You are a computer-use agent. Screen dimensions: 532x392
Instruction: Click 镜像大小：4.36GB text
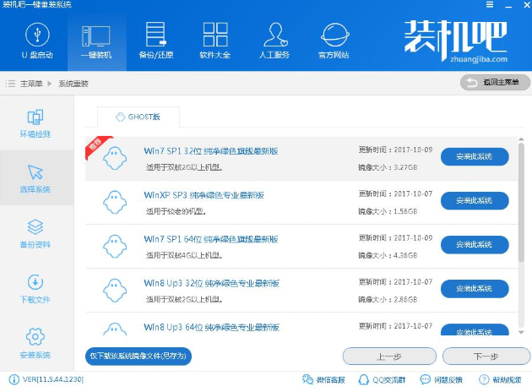(x=388, y=256)
